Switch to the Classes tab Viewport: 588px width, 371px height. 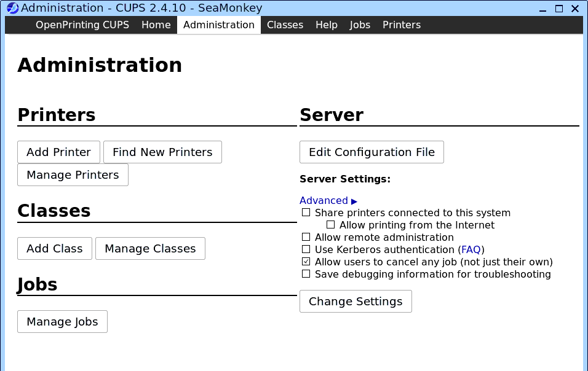285,25
